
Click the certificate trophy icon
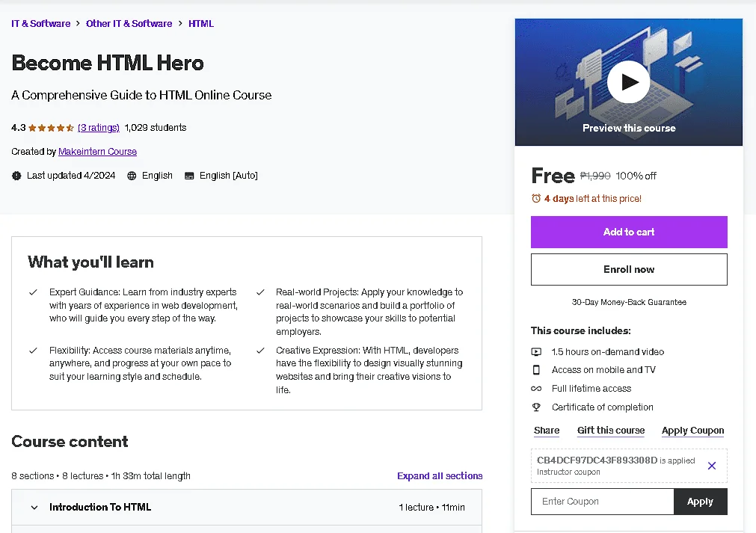(536, 407)
